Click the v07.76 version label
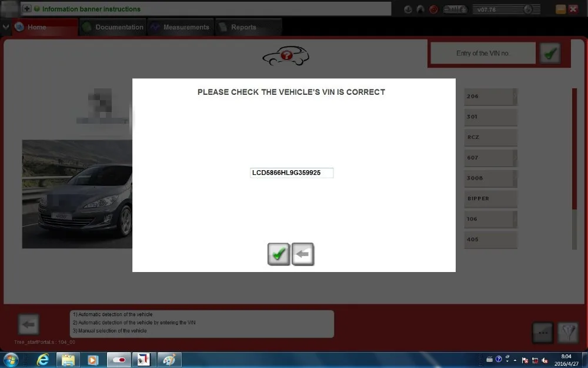 486,9
